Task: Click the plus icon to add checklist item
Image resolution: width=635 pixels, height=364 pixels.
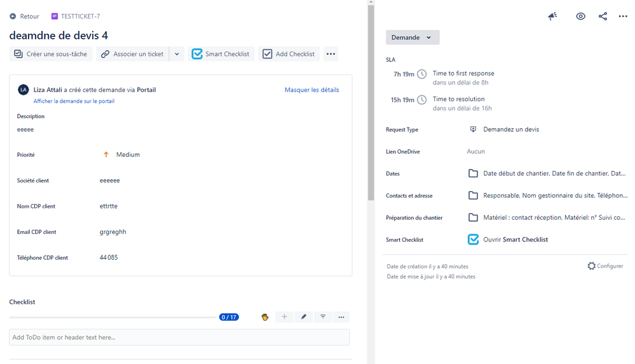Action: pos(284,317)
